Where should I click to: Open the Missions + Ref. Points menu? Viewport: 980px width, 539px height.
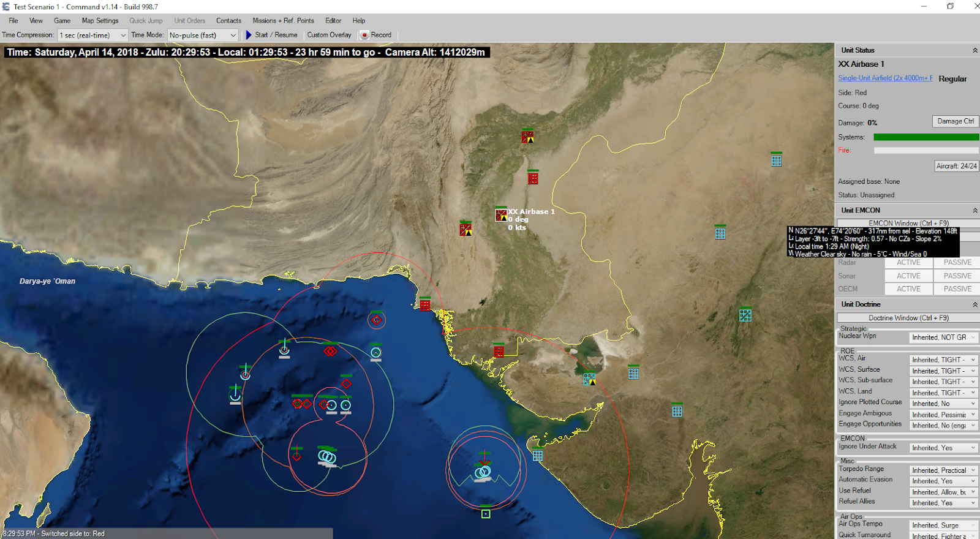283,20
